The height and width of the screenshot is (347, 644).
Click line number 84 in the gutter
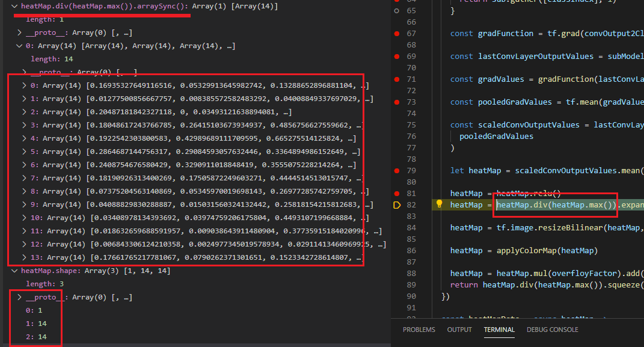[x=411, y=228]
